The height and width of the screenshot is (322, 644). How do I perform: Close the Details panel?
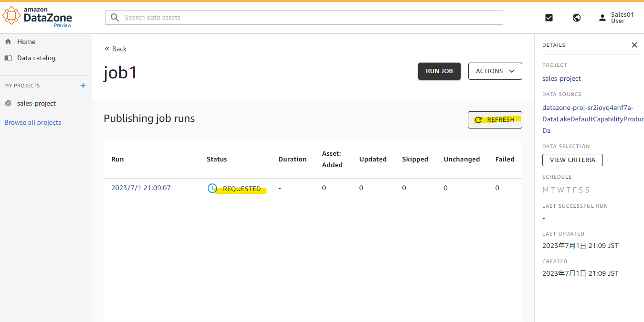tap(634, 45)
